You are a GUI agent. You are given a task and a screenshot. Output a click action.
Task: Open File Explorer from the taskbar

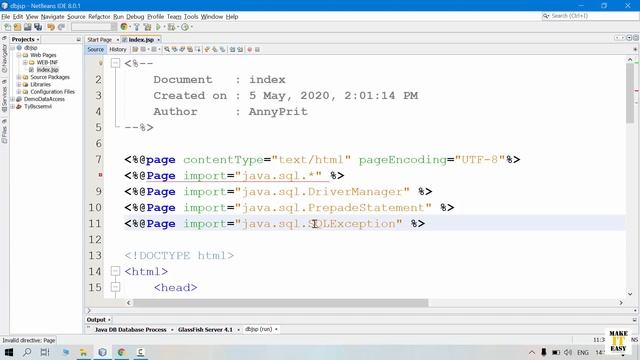pyautogui.click(x=83, y=352)
